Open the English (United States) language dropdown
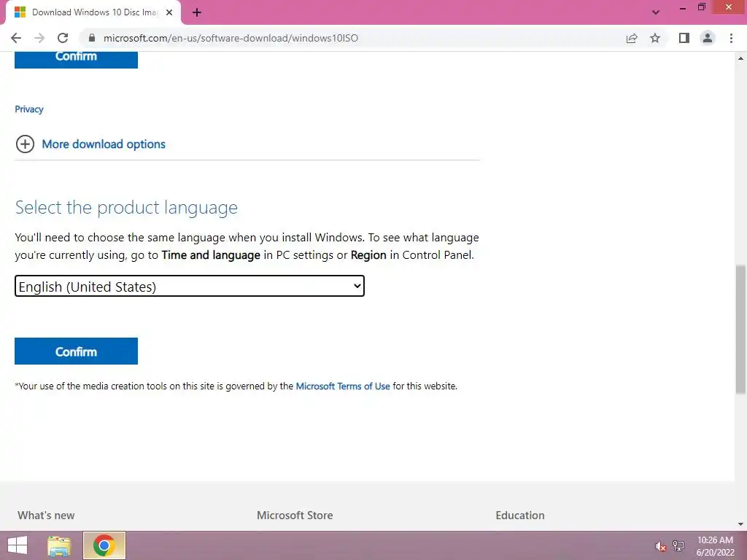 click(190, 286)
